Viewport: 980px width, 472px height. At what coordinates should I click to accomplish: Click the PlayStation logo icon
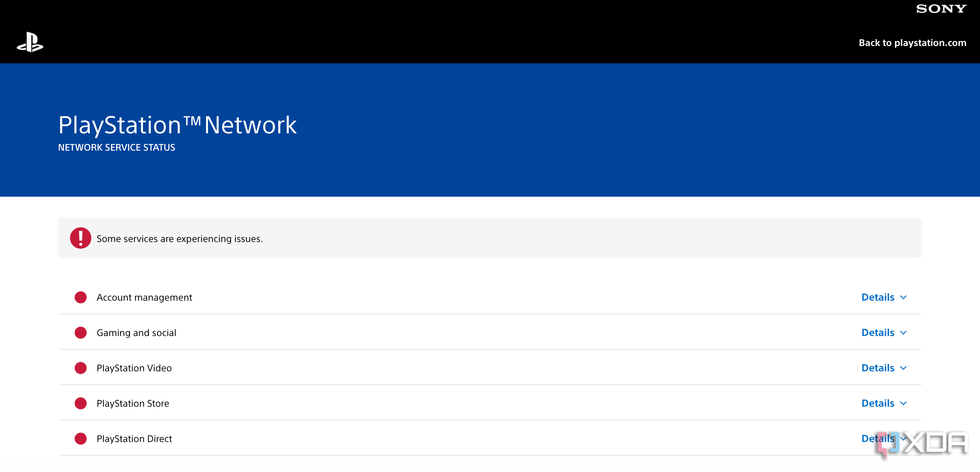[x=30, y=42]
